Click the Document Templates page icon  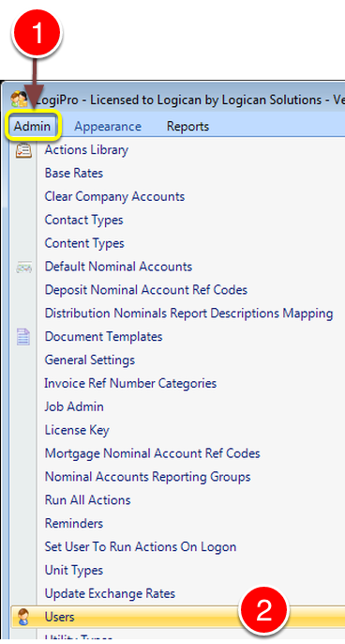(23, 337)
